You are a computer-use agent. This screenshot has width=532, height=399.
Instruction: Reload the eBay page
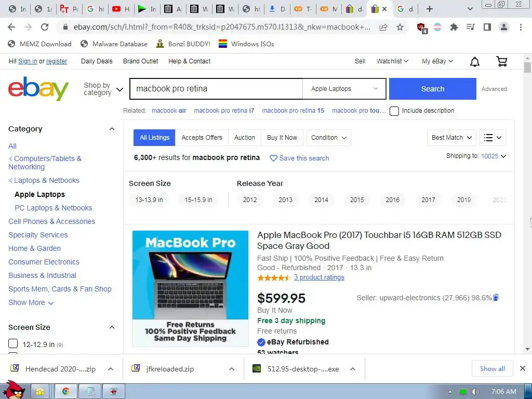tap(45, 27)
